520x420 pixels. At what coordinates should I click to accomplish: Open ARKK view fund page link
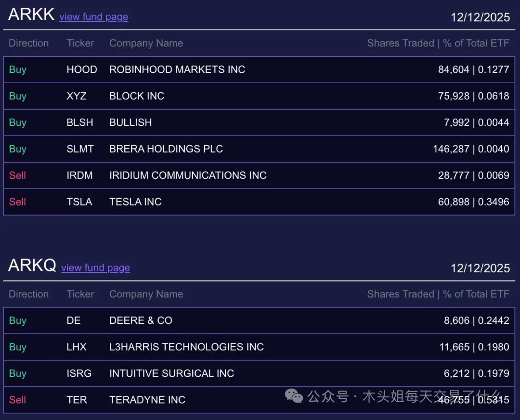94,16
